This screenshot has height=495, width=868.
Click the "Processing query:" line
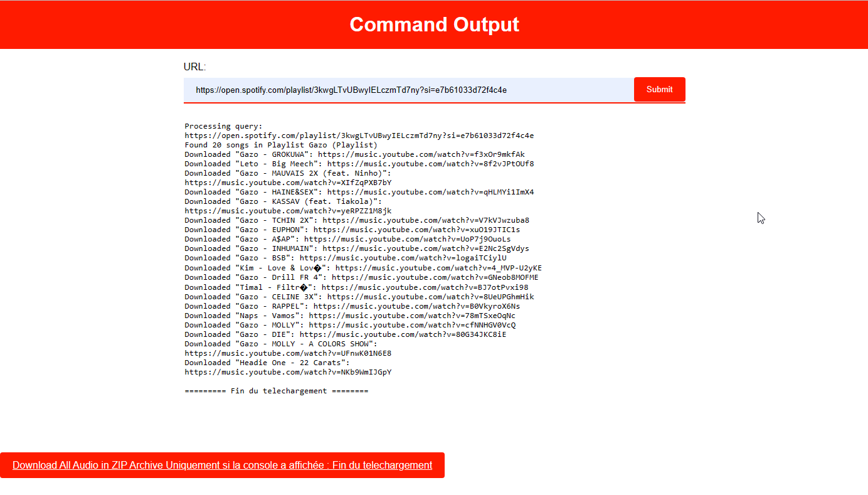click(x=223, y=126)
